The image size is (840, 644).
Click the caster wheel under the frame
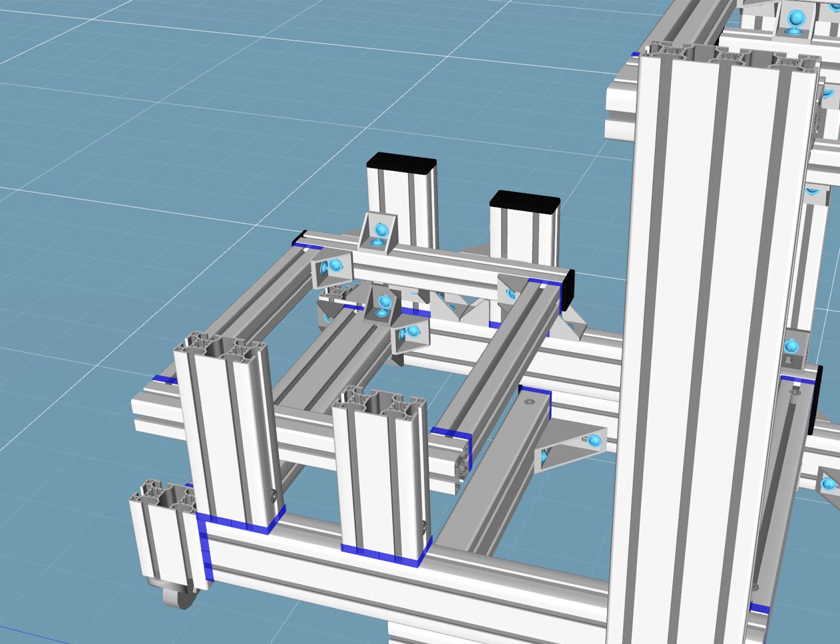click(178, 595)
